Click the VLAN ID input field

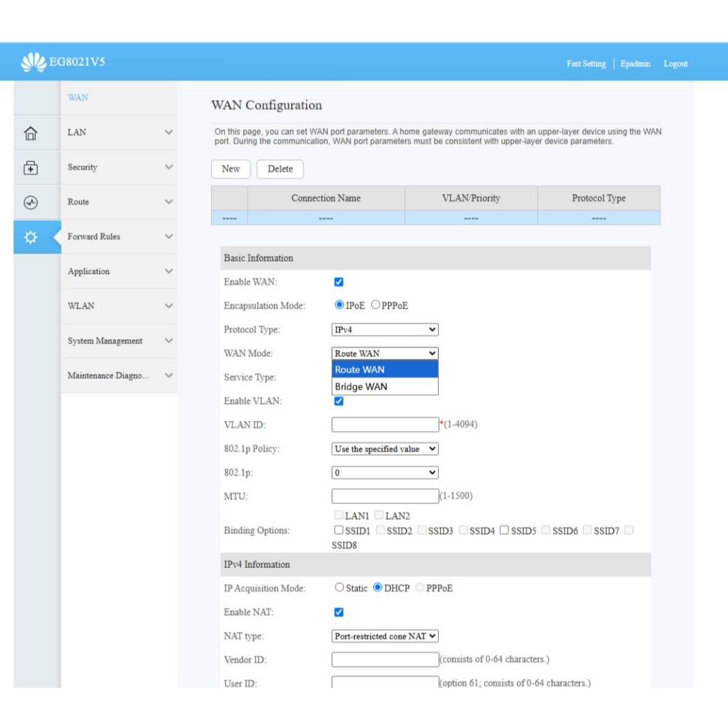tap(385, 424)
